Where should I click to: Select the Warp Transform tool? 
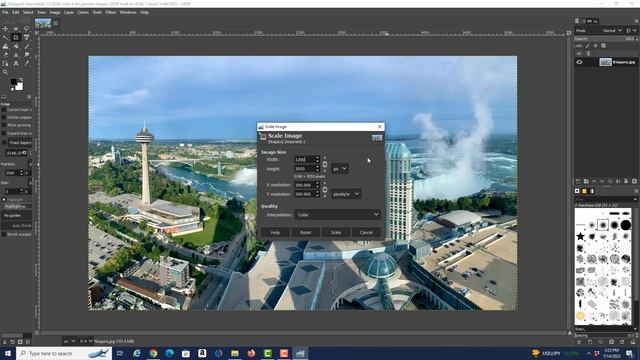click(x=5, y=47)
